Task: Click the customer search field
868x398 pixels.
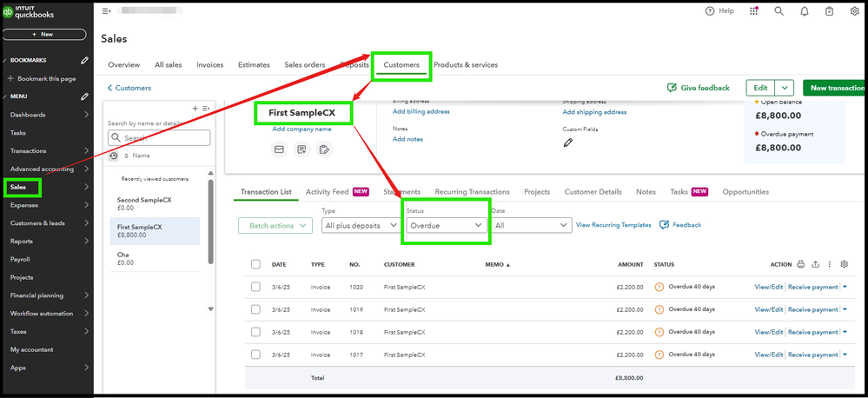Action: point(159,138)
